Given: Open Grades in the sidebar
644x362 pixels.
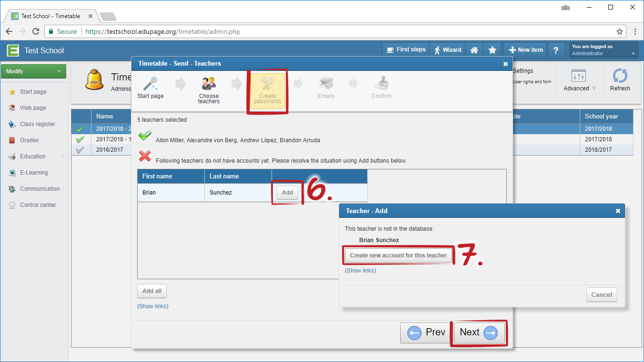Looking at the screenshot, I should [29, 140].
